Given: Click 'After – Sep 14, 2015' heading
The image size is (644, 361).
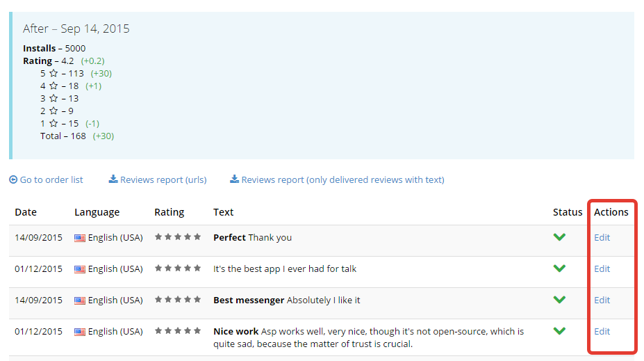Looking at the screenshot, I should (x=76, y=29).
